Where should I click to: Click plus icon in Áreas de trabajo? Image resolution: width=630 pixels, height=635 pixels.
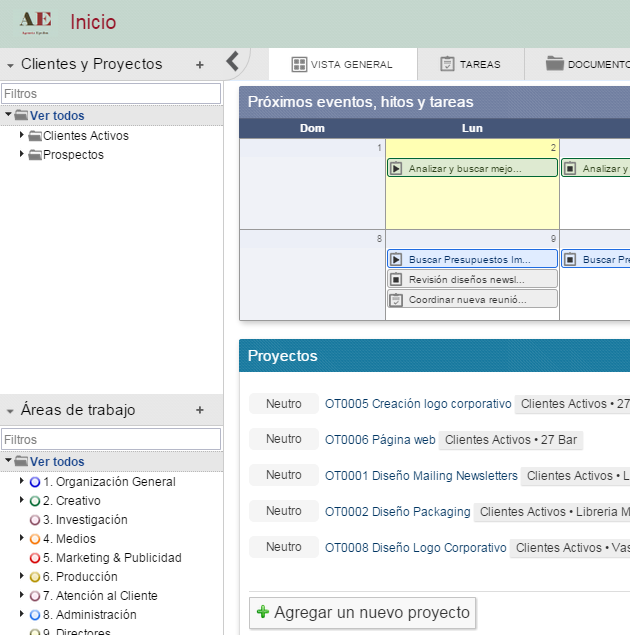click(199, 410)
